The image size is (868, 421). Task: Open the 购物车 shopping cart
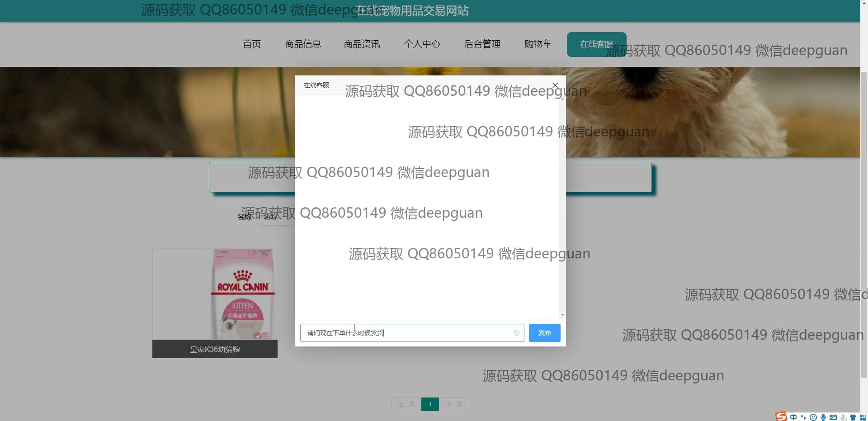538,44
